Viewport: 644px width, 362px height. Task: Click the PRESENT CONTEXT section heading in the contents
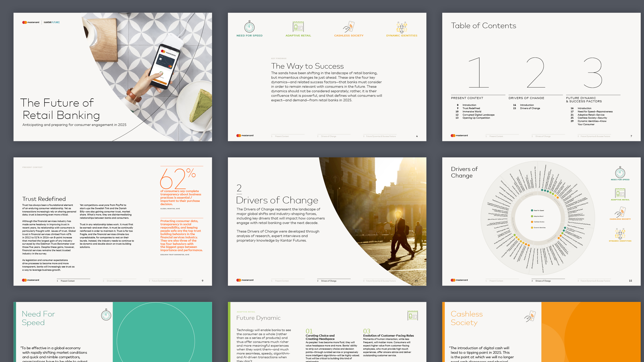(x=467, y=98)
